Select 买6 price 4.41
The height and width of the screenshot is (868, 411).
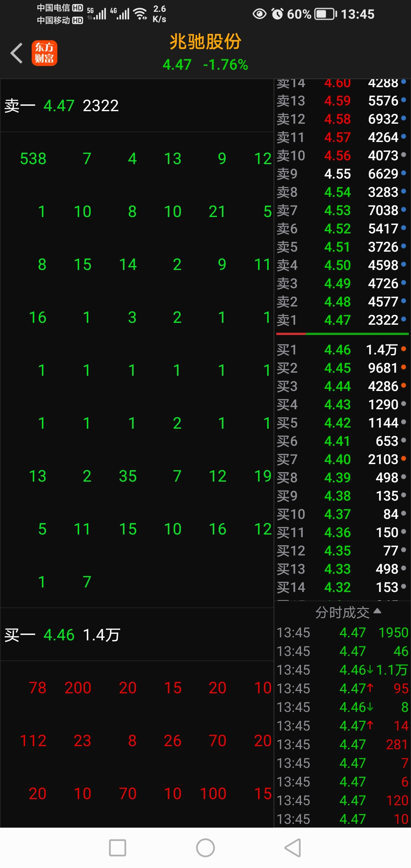pos(338,441)
